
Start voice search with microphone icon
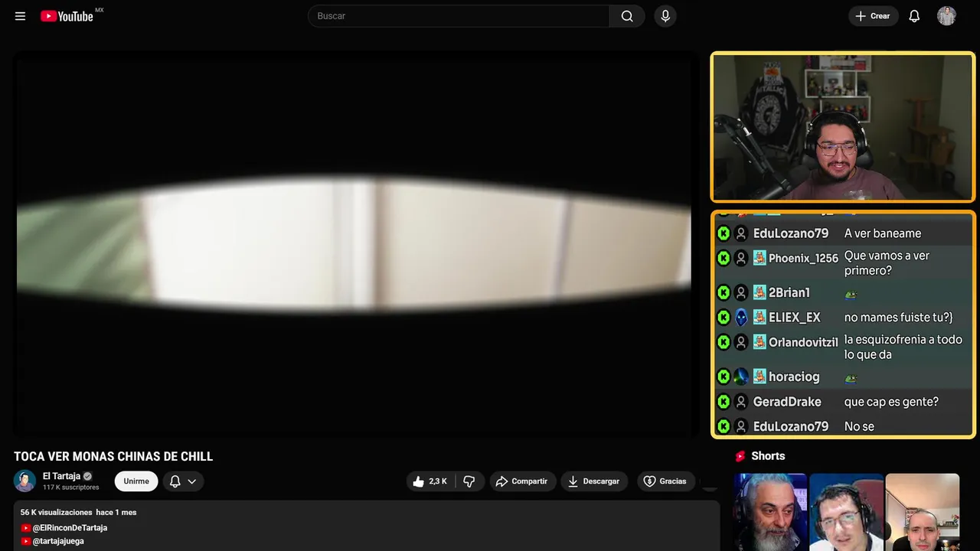665,16
